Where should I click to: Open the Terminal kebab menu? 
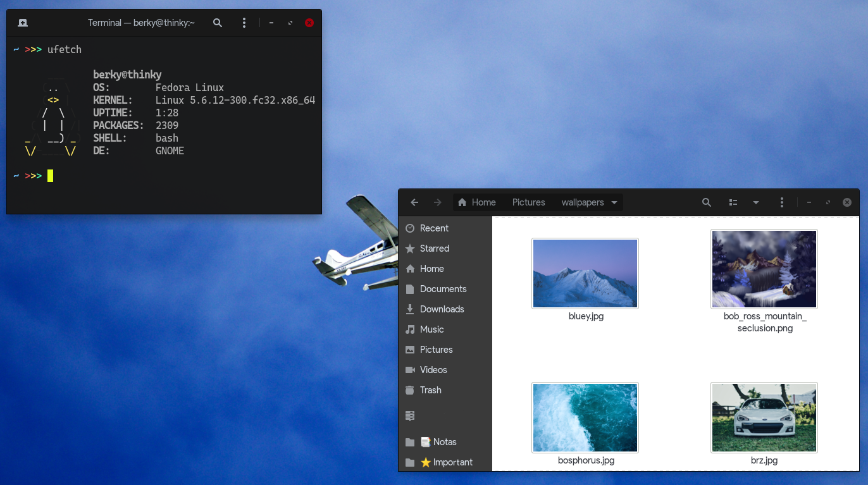(x=244, y=23)
